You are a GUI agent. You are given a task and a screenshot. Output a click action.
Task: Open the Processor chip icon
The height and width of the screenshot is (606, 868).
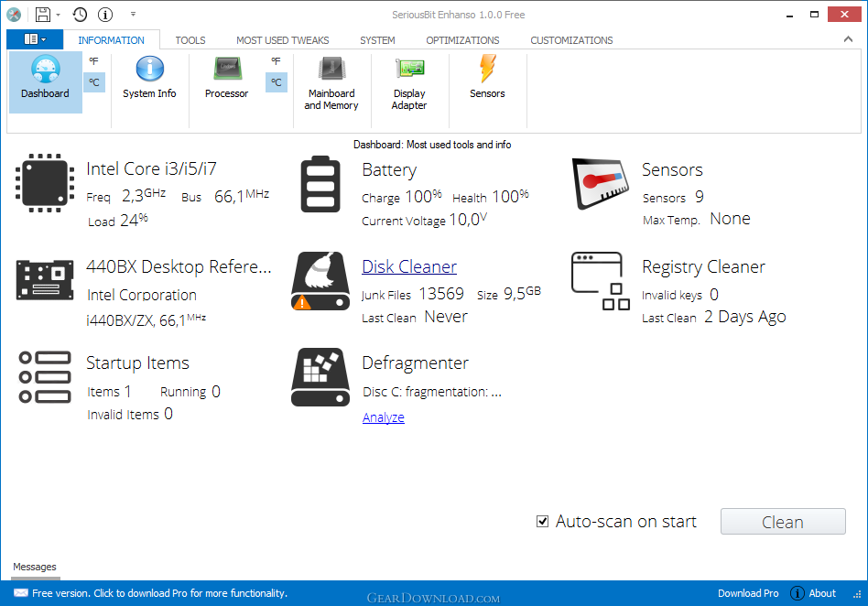click(227, 70)
